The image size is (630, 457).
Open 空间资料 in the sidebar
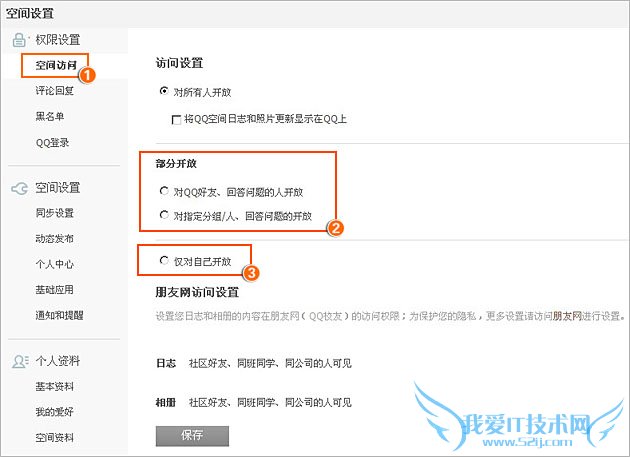tap(55, 437)
